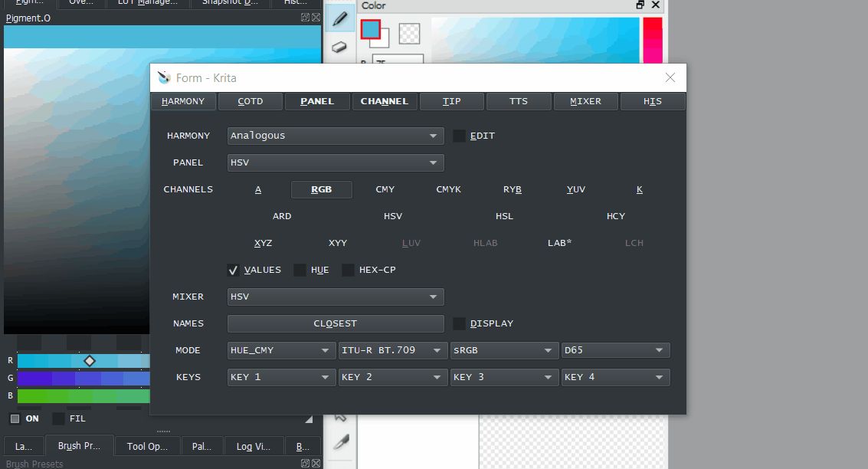This screenshot has height=469, width=868.
Task: Toggle the HCY channel button
Action: pos(616,217)
